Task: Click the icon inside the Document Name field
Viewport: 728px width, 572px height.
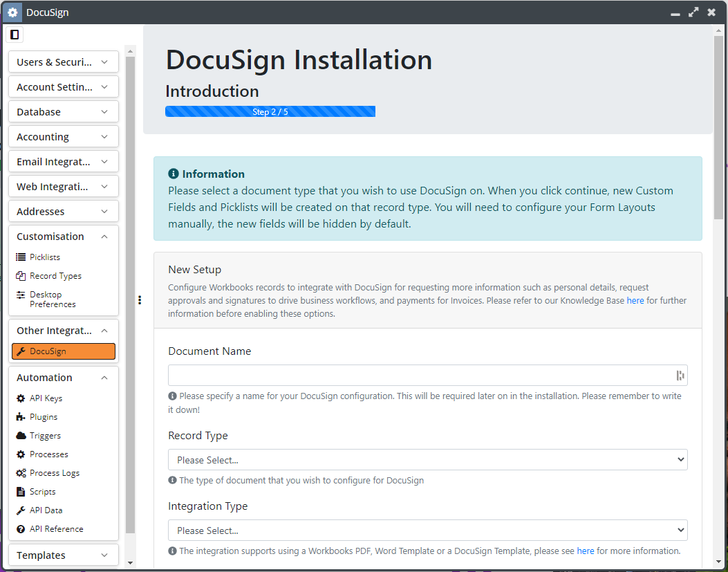Action: [680, 376]
